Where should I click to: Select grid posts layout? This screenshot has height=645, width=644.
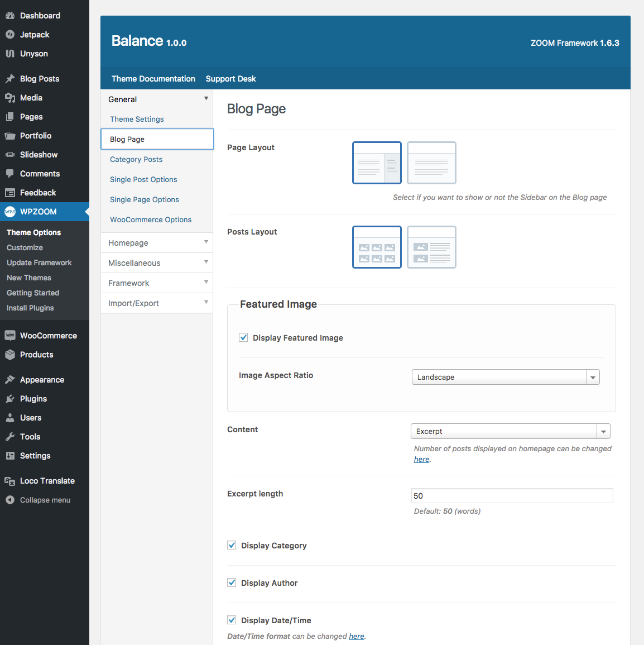click(x=377, y=247)
